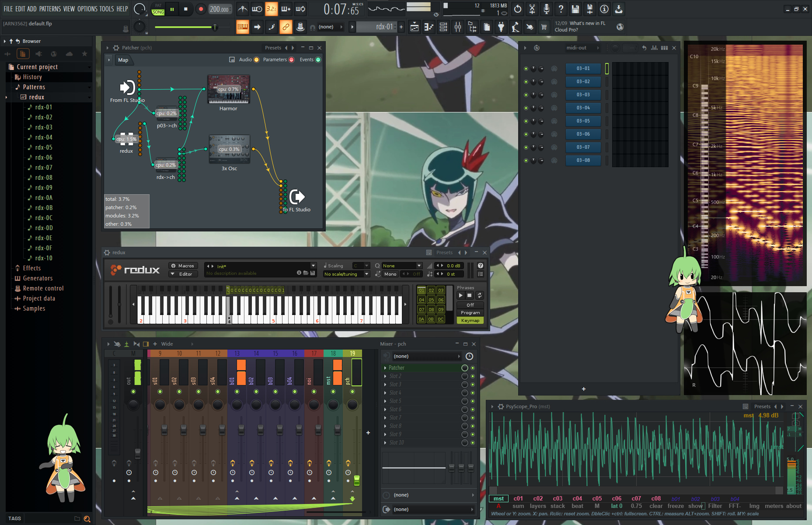Click the Keymap button in redux
Screen dimensions: 812x525
[470, 321]
